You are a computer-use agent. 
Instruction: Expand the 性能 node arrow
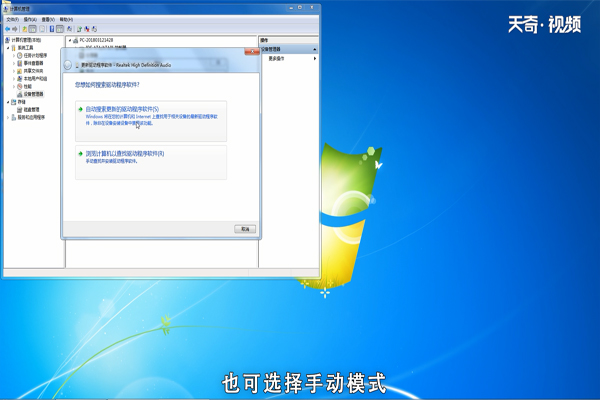click(14, 87)
